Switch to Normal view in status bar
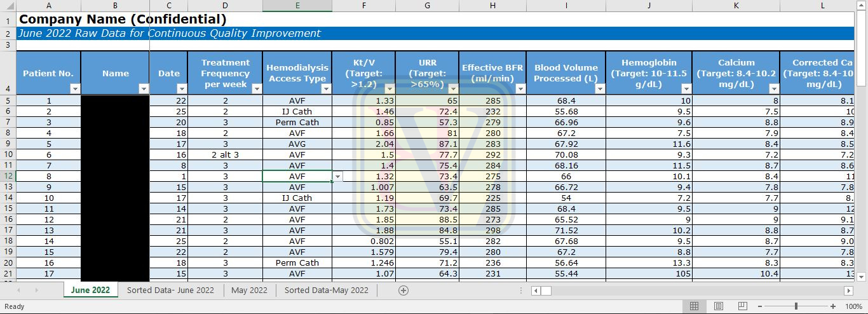 (695, 306)
